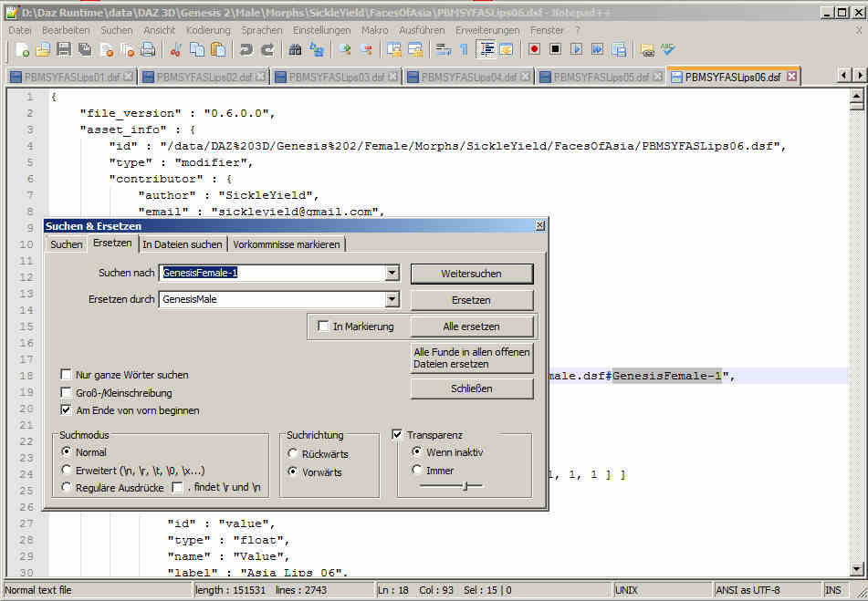Click 'Alle Funde in allen offenen Dateien ersetzen'

coord(472,358)
